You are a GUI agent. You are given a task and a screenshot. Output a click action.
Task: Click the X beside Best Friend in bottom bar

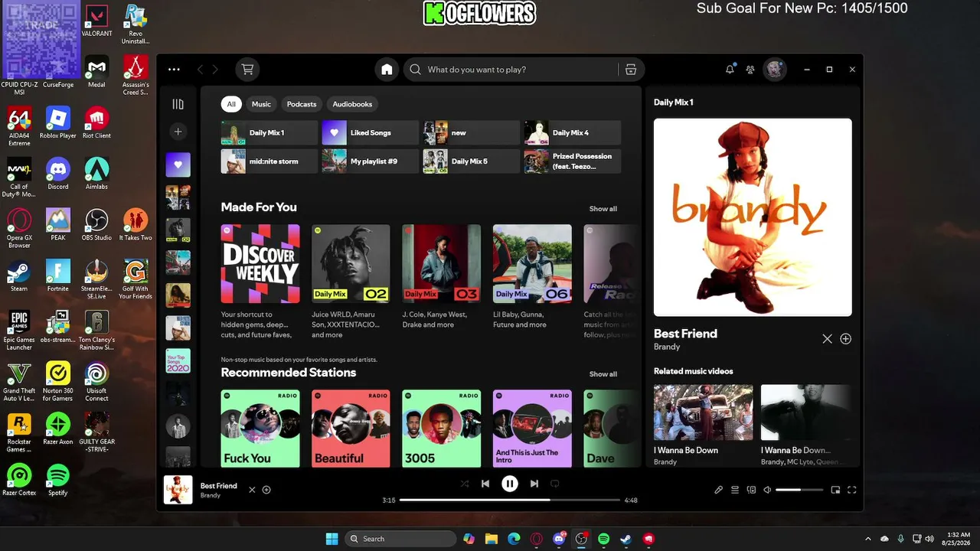[252, 490]
